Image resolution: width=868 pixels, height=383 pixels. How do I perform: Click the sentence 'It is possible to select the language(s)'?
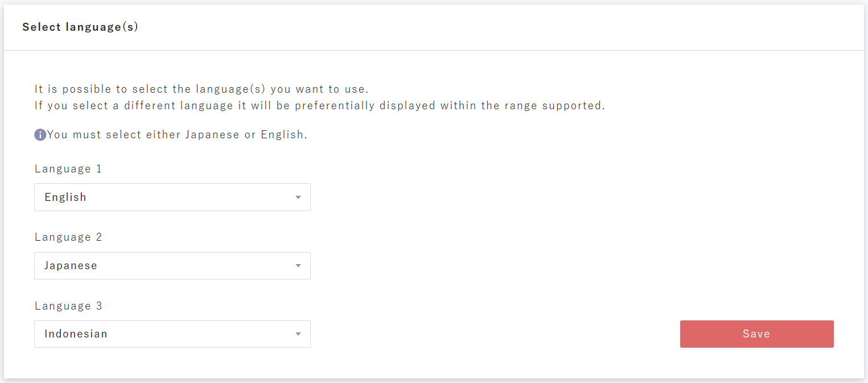201,89
